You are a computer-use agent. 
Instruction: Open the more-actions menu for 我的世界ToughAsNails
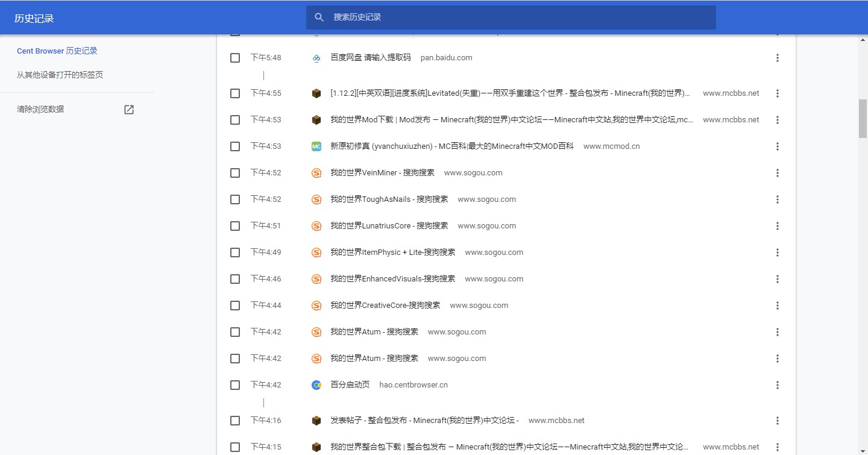click(x=778, y=199)
